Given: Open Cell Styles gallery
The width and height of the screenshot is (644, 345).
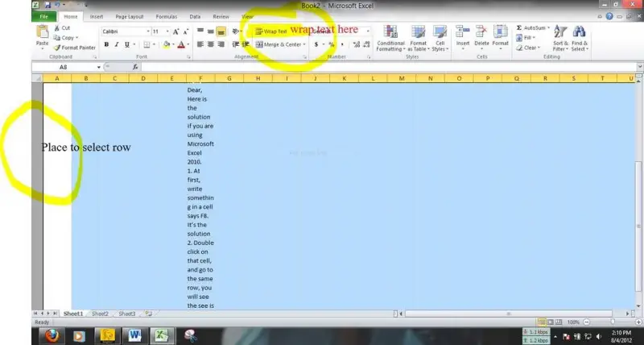Looking at the screenshot, I should [440, 38].
